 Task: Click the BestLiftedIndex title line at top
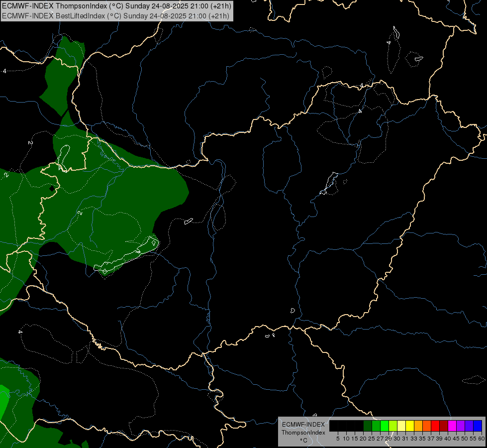pos(115,16)
